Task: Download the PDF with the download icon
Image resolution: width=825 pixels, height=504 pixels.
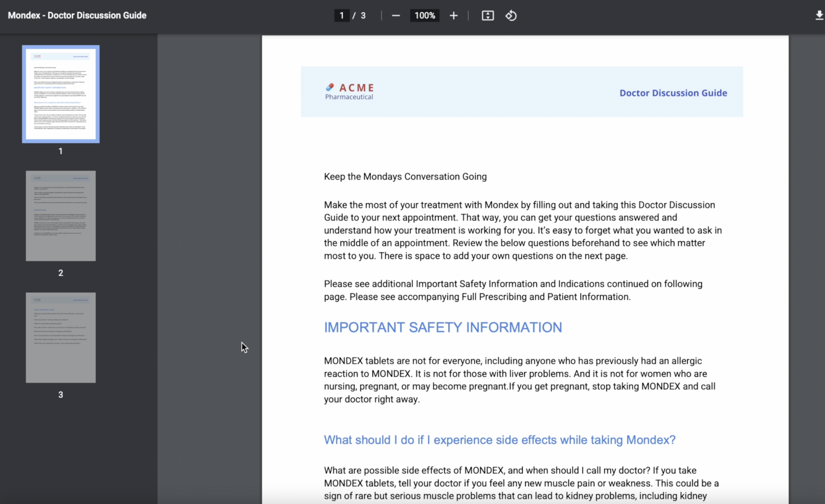Action: (x=819, y=16)
